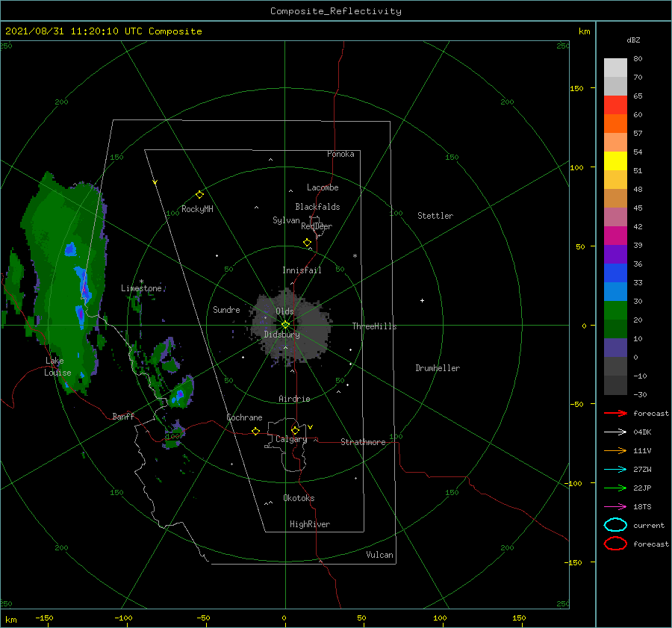672x628 pixels.
Task: Click the Ponoka town label
Action: pyautogui.click(x=340, y=154)
